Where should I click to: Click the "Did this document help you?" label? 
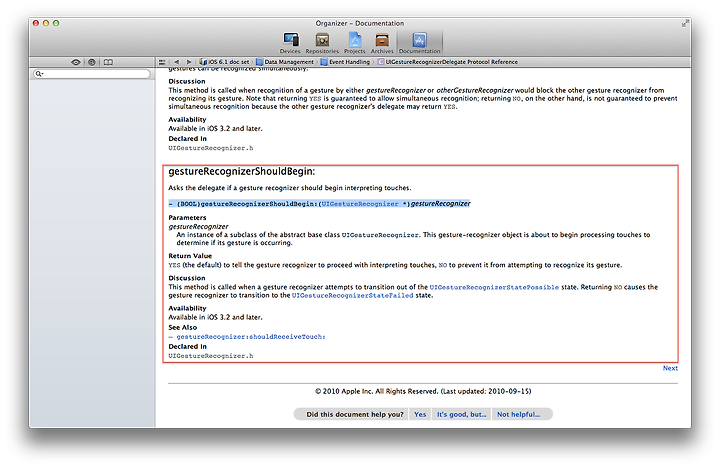[354, 414]
